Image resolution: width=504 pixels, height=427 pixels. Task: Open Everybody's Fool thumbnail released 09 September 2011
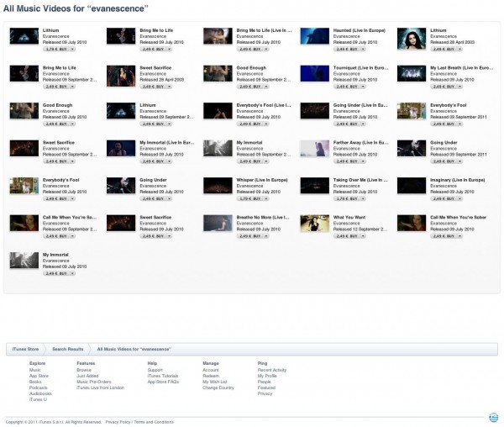(x=412, y=111)
